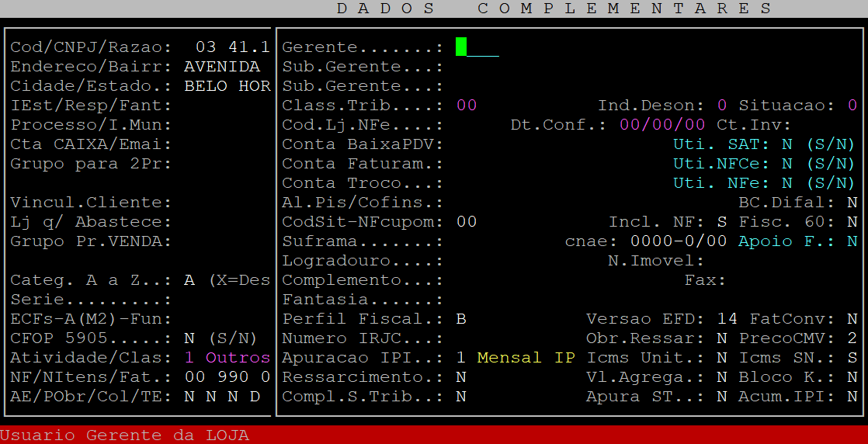Select the PrecoCMV value 2
Screen dimensions: 868x444
(852, 338)
